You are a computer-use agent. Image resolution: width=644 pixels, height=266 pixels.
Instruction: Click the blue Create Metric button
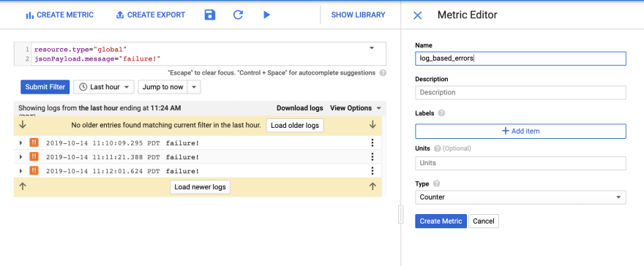coord(441,221)
